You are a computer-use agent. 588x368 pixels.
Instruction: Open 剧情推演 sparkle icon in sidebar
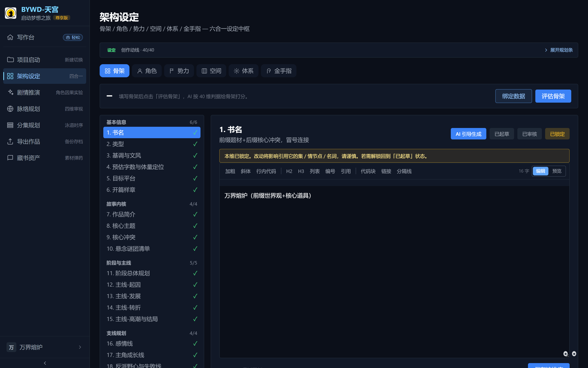coord(10,92)
